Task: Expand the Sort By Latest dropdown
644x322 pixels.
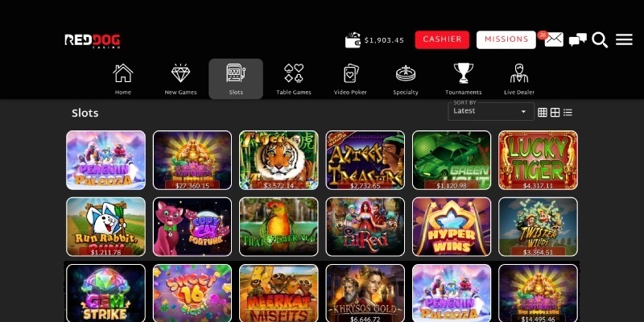Action: click(491, 111)
